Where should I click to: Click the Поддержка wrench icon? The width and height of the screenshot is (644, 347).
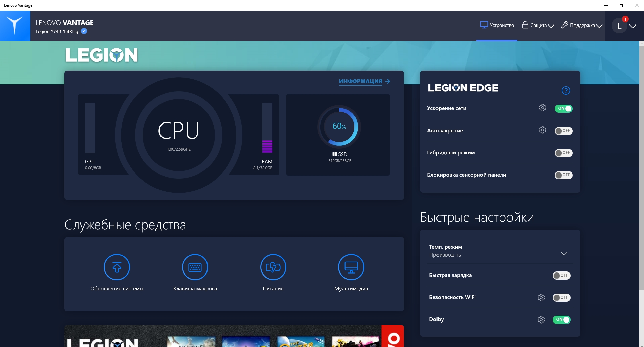(x=564, y=25)
